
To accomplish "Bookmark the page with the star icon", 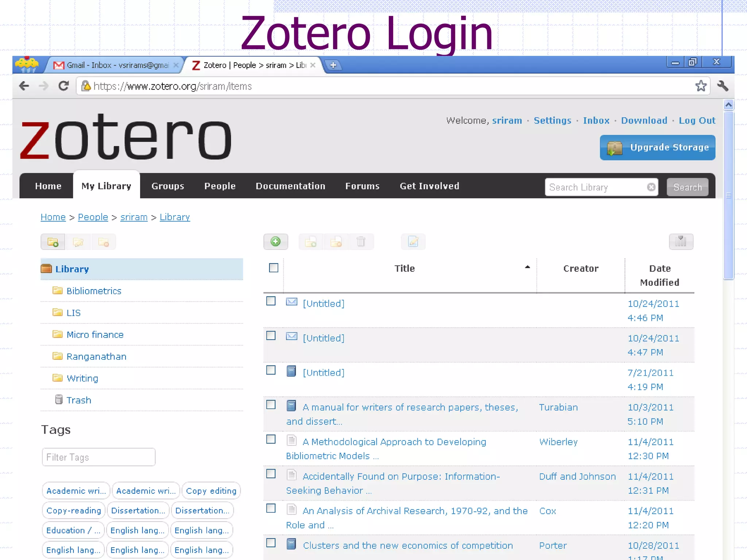I will coord(701,86).
